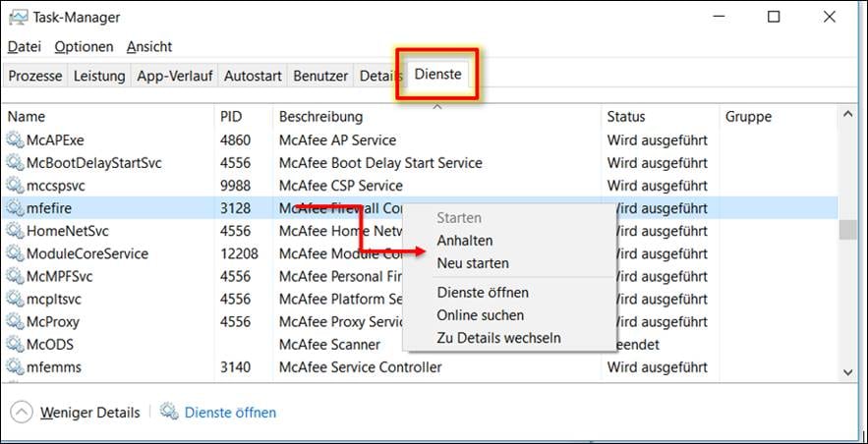868x444 pixels.
Task: Click the scrollbar down arrow
Action: point(847,372)
